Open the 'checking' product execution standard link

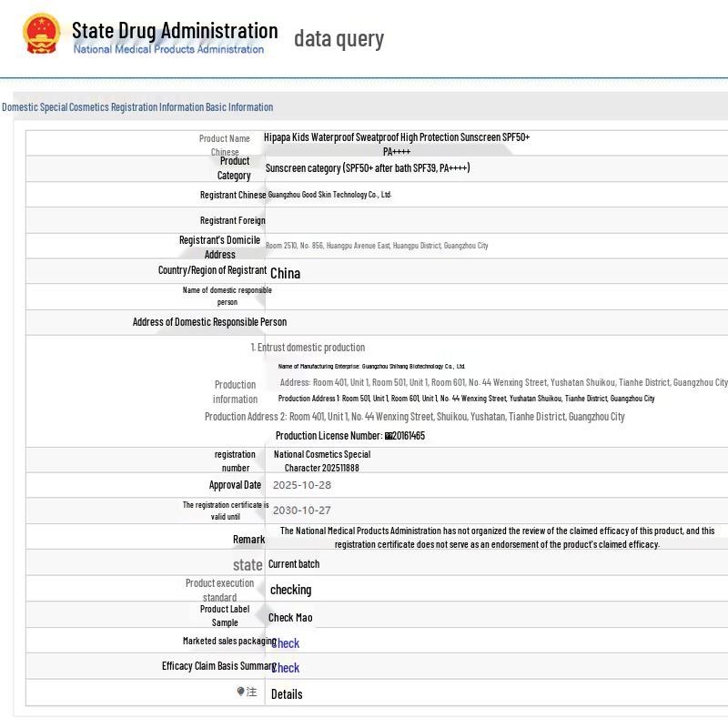290,590
